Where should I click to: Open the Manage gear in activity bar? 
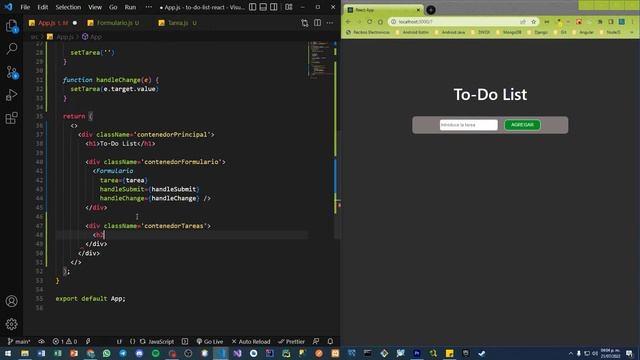[11, 324]
